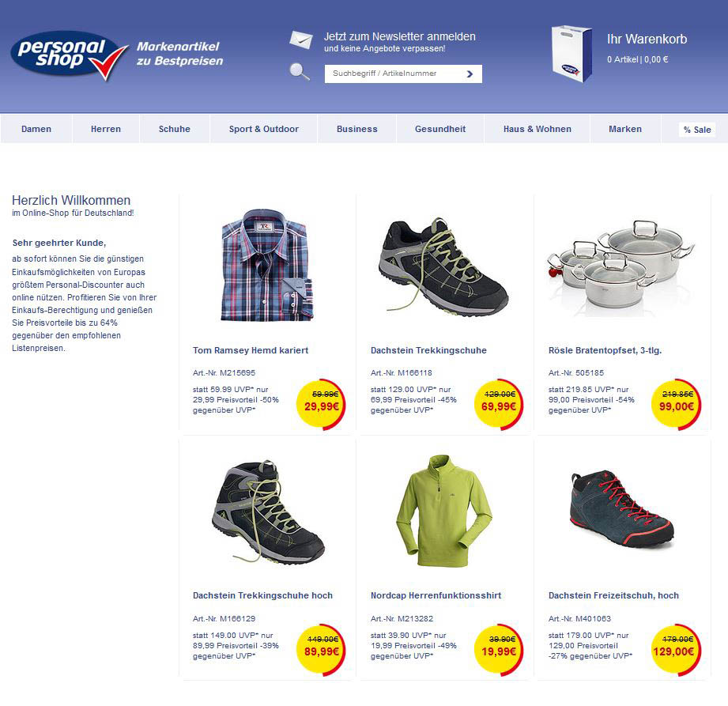
Task: Open the shopping bag cart icon
Action: point(571,54)
